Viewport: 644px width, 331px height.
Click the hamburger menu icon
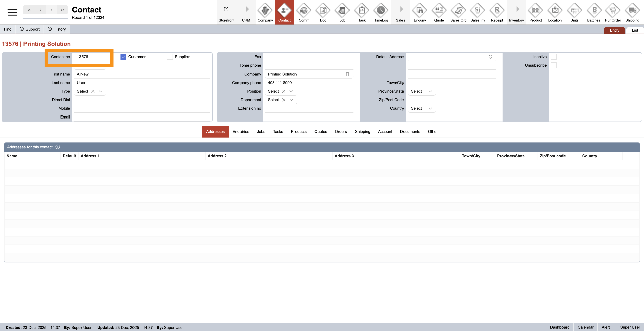(x=12, y=12)
